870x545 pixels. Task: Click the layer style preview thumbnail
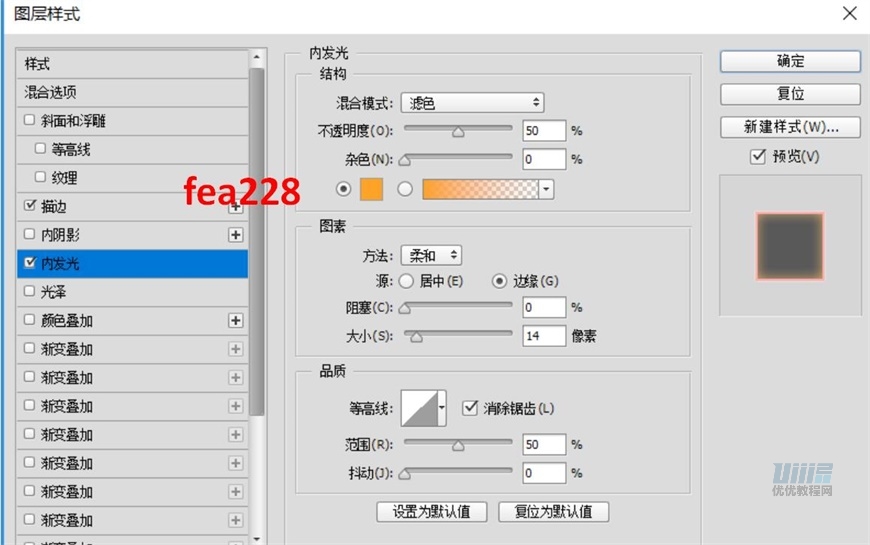point(790,246)
